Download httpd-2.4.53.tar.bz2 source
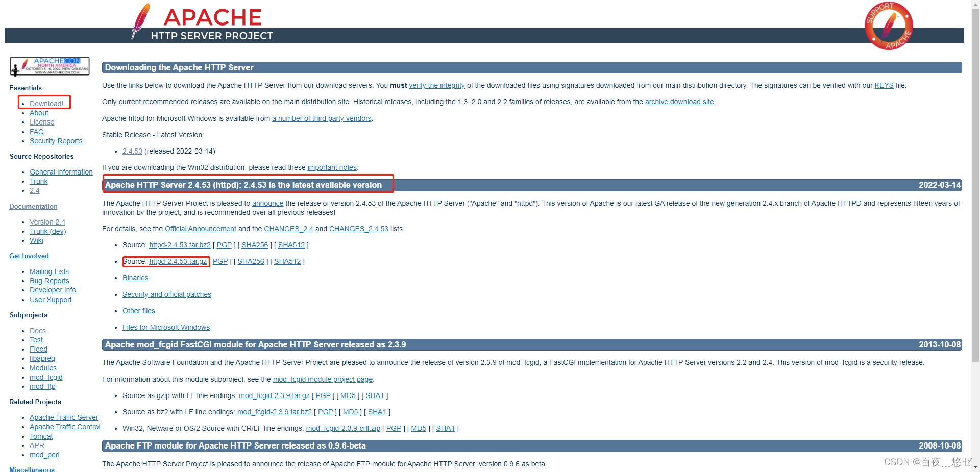This screenshot has height=472, width=980. pyautogui.click(x=180, y=245)
